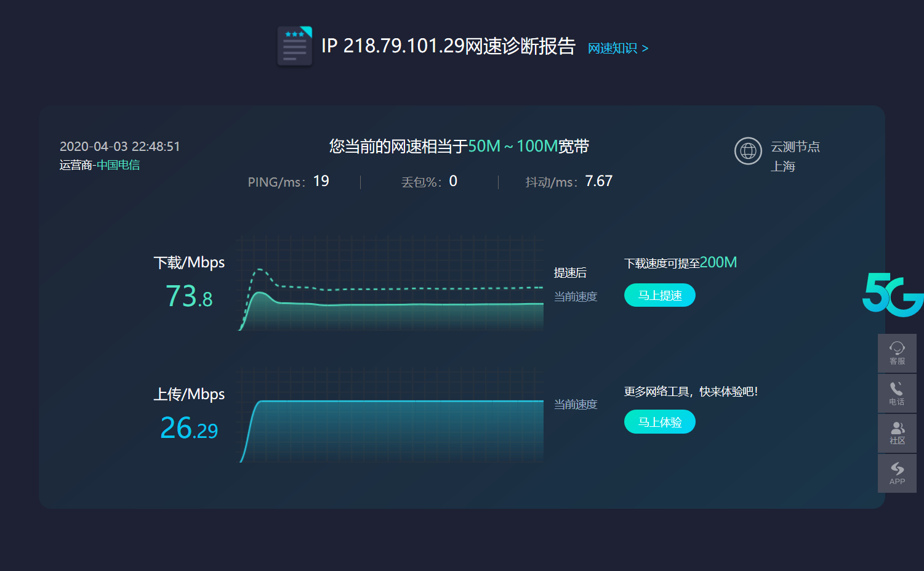Click the 电话 phone contact icon
This screenshot has height=571, width=924.
tap(897, 393)
